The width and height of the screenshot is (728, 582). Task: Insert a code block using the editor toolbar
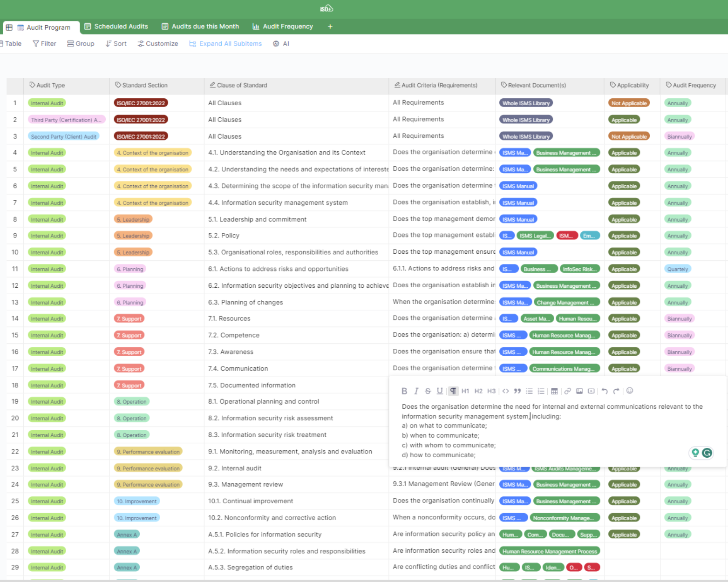click(505, 391)
